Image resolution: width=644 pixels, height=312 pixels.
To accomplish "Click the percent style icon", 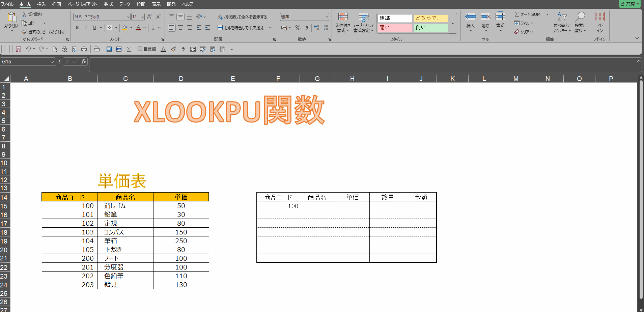I will 298,28.
